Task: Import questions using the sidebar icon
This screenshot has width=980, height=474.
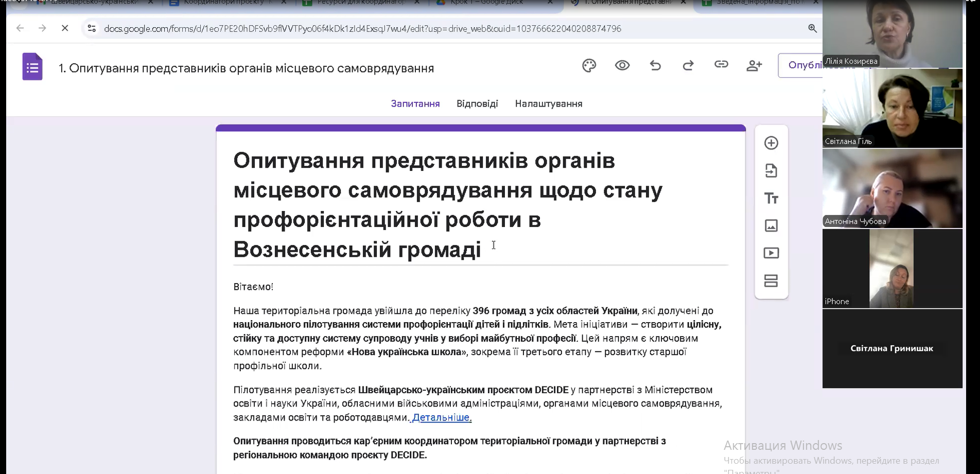Action: 771,171
